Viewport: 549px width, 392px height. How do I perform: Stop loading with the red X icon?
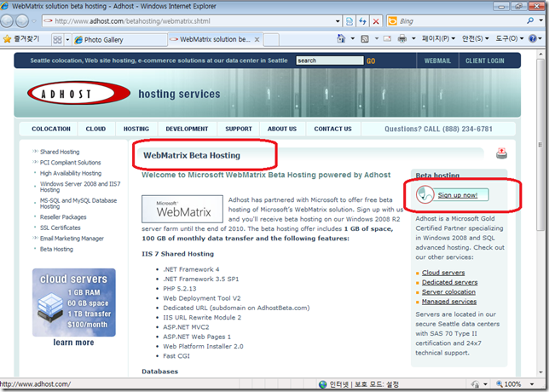point(376,21)
